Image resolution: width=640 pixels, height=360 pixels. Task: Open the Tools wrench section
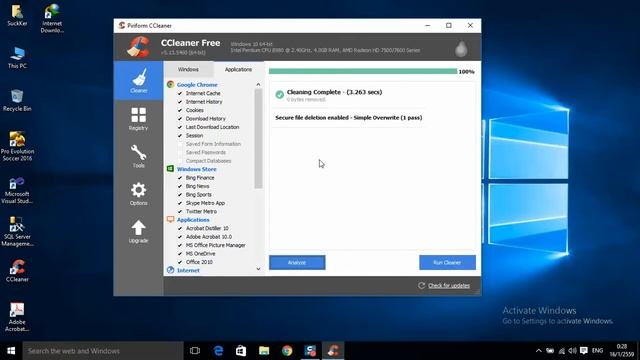(138, 156)
